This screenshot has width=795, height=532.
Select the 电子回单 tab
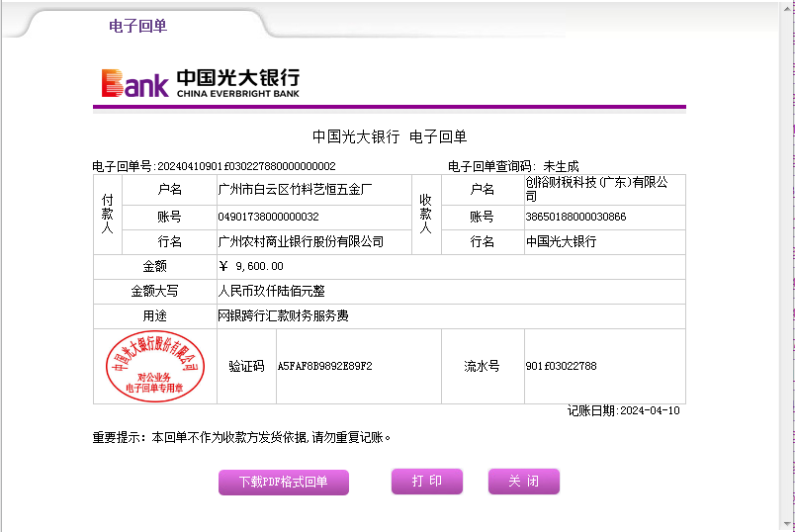click(x=137, y=26)
